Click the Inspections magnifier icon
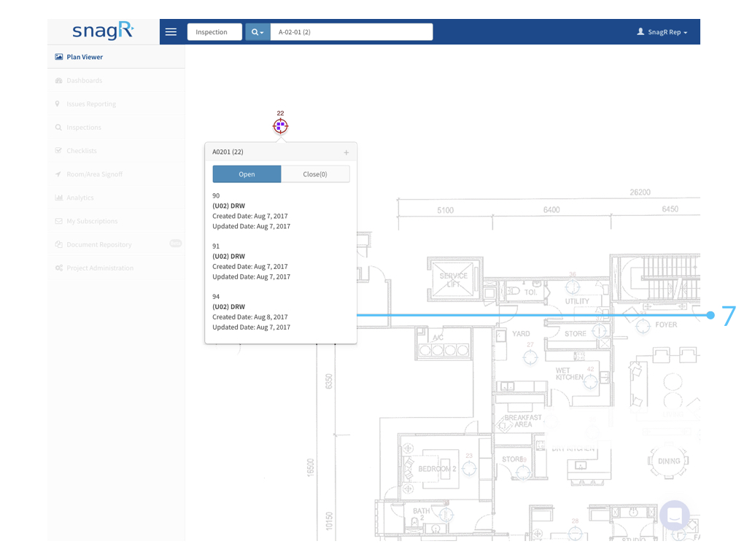The width and height of the screenshot is (747, 560). pos(58,127)
